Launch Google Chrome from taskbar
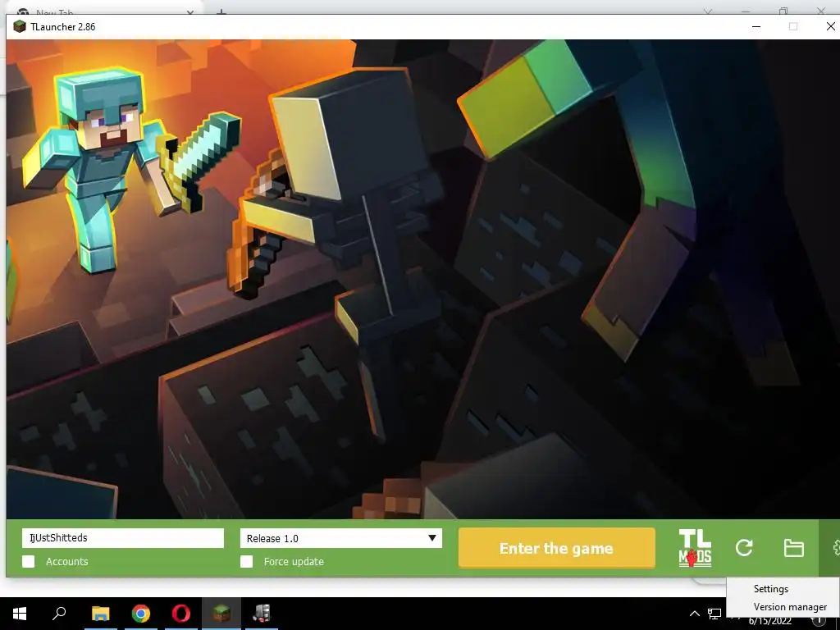Screen dimensions: 840x630 141,614
